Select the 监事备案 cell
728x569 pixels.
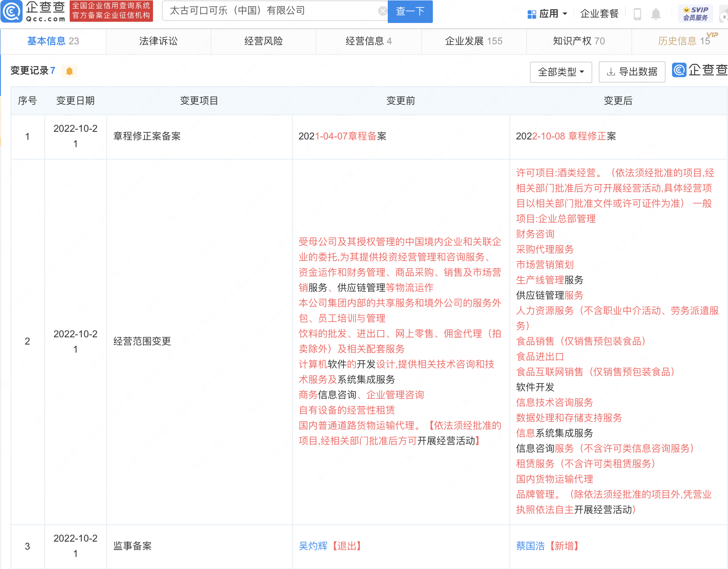(199, 546)
